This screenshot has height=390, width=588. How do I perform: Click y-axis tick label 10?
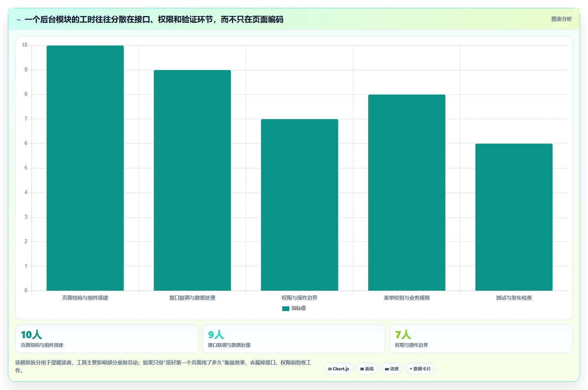tap(24, 45)
